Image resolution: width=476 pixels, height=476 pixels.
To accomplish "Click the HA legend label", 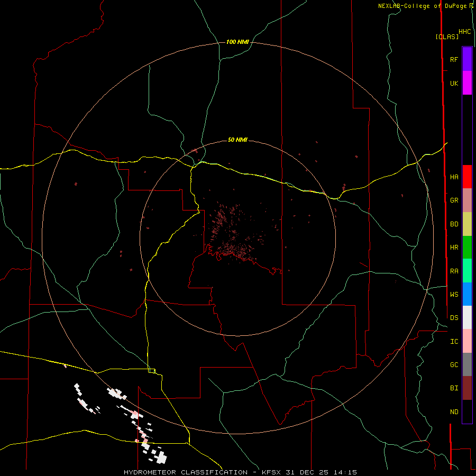I will [454, 177].
